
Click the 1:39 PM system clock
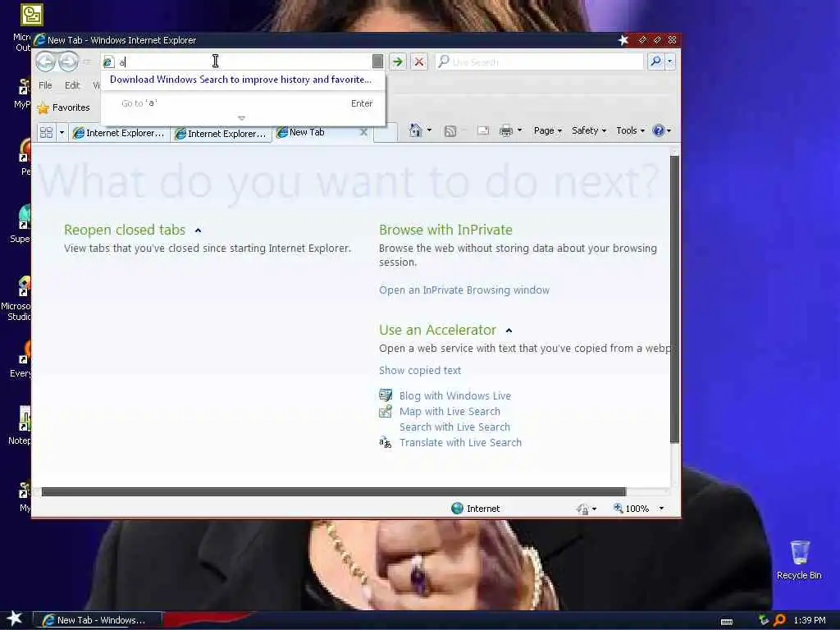point(810,620)
